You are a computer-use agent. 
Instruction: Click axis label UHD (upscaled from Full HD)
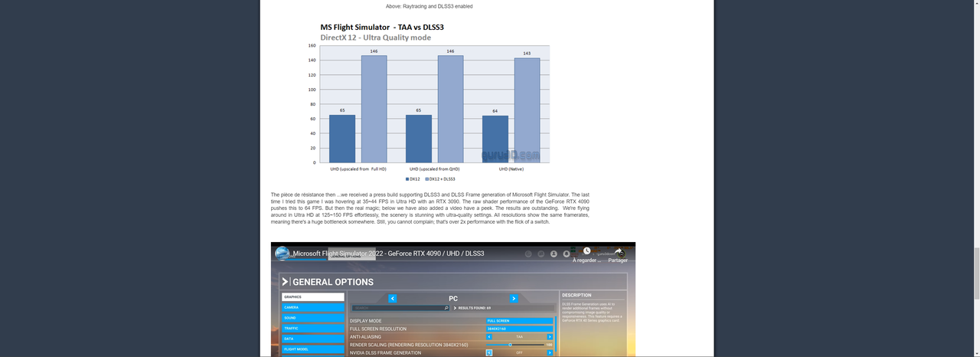358,169
